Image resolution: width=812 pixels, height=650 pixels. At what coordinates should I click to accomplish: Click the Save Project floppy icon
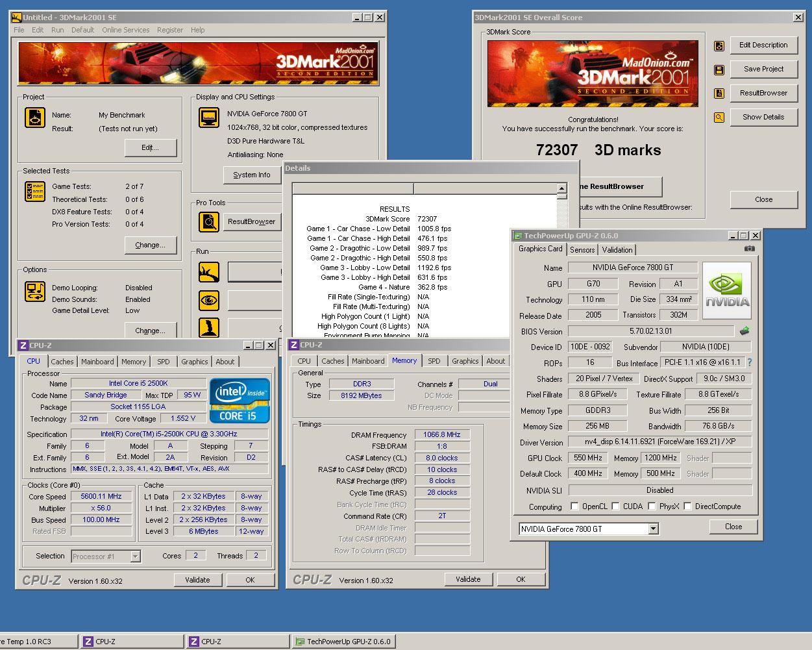pyautogui.click(x=719, y=69)
